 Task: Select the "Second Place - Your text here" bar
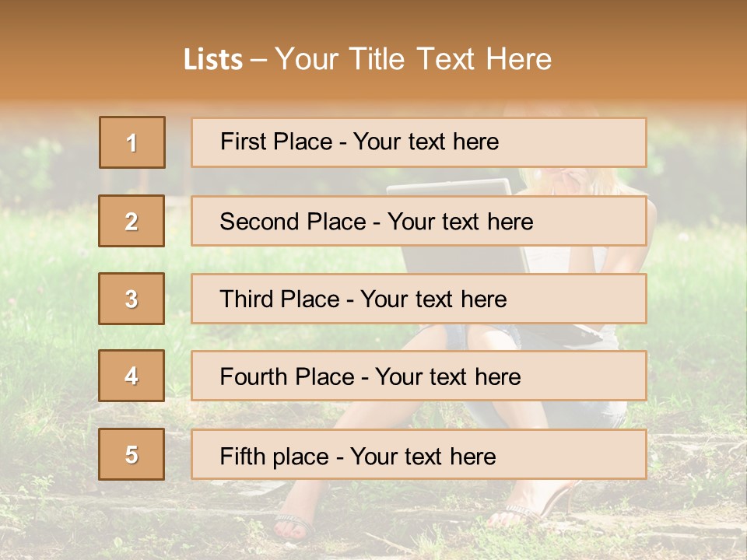419,221
